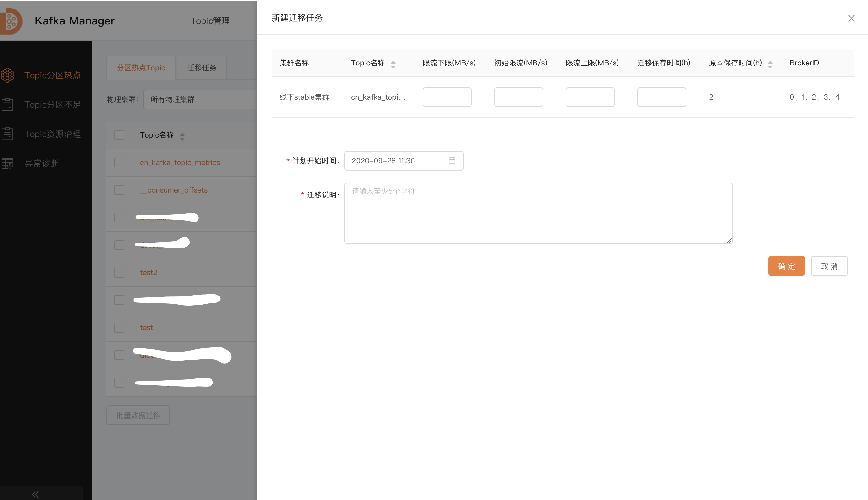Image resolution: width=868 pixels, height=500 pixels.
Task: Switch to the 迁移任务 tab
Action: tap(202, 68)
